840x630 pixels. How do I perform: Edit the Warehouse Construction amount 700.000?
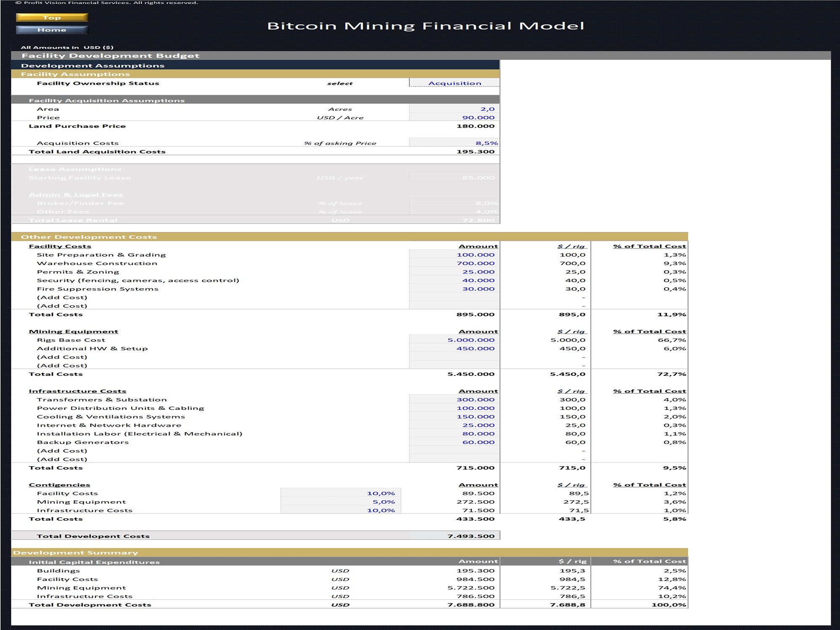pyautogui.click(x=454, y=263)
